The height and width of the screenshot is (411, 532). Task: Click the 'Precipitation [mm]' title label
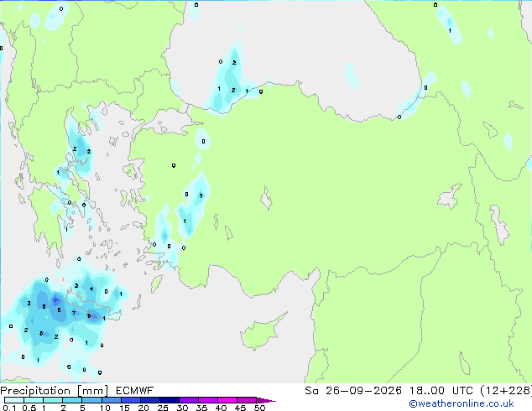tap(55, 391)
